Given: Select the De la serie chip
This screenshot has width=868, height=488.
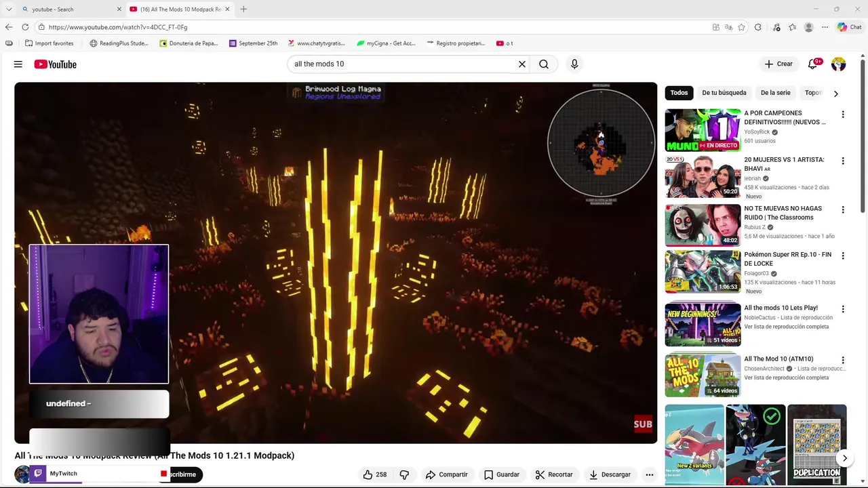Looking at the screenshot, I should [x=775, y=93].
